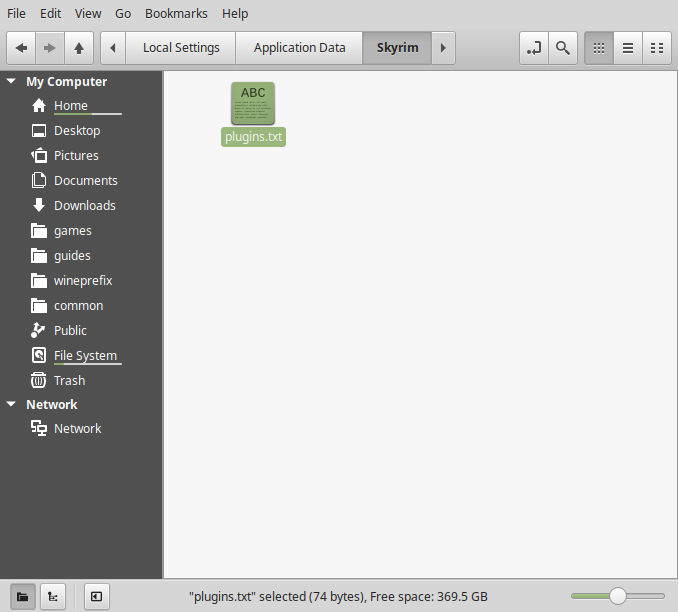Adjust the icon zoom slider
The width and height of the screenshot is (678, 612).
tap(617, 596)
